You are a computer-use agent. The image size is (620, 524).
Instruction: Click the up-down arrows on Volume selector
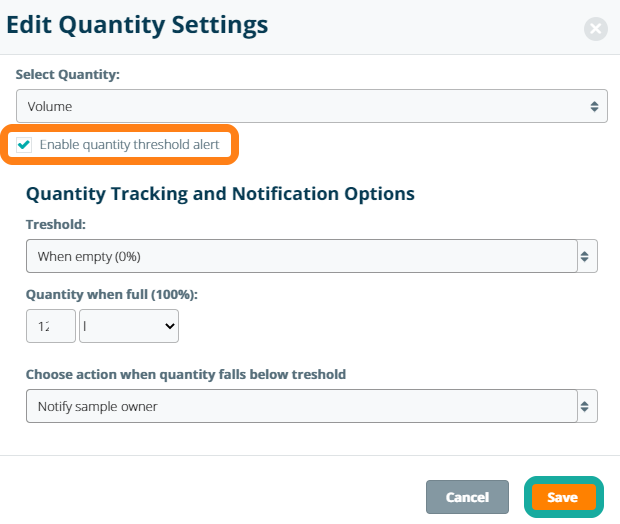click(594, 106)
